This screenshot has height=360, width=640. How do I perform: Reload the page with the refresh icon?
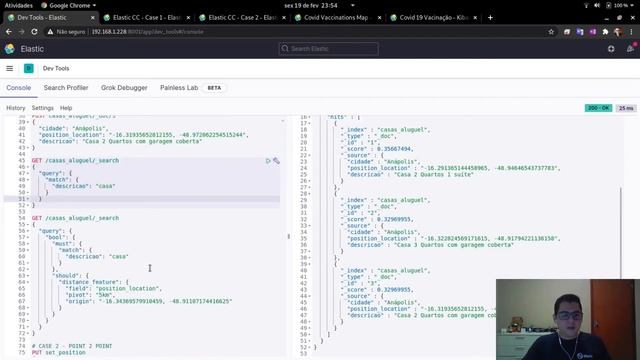(x=34, y=31)
